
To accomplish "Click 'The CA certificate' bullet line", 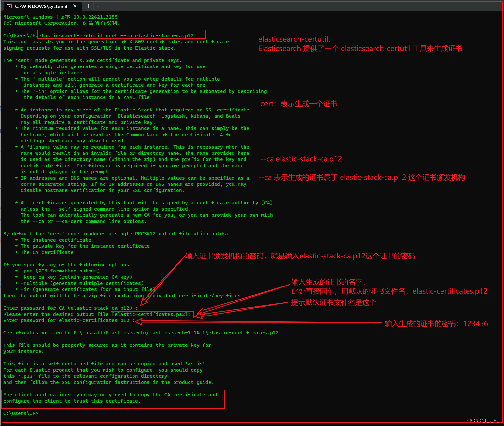I will pyautogui.click(x=44, y=252).
